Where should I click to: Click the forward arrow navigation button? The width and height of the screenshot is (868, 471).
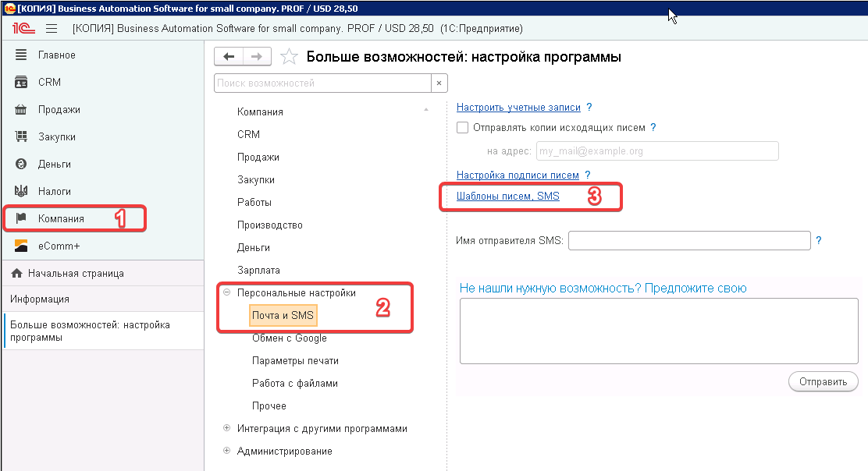tap(257, 57)
